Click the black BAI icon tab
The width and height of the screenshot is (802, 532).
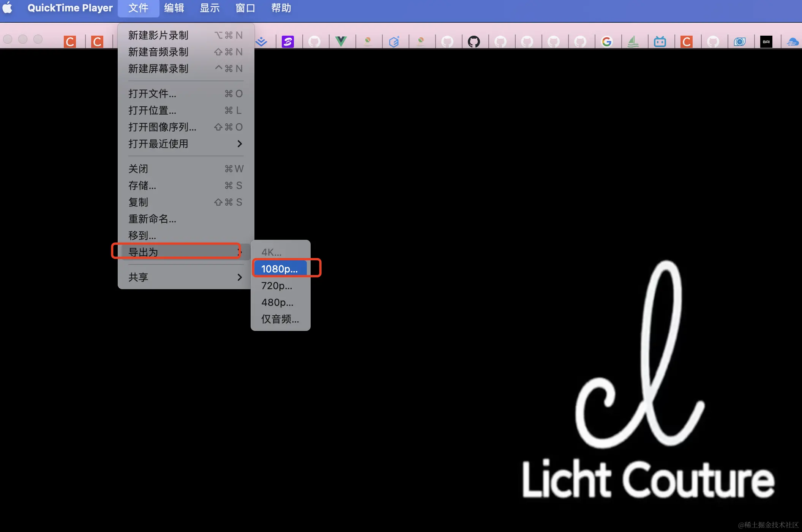tap(766, 41)
